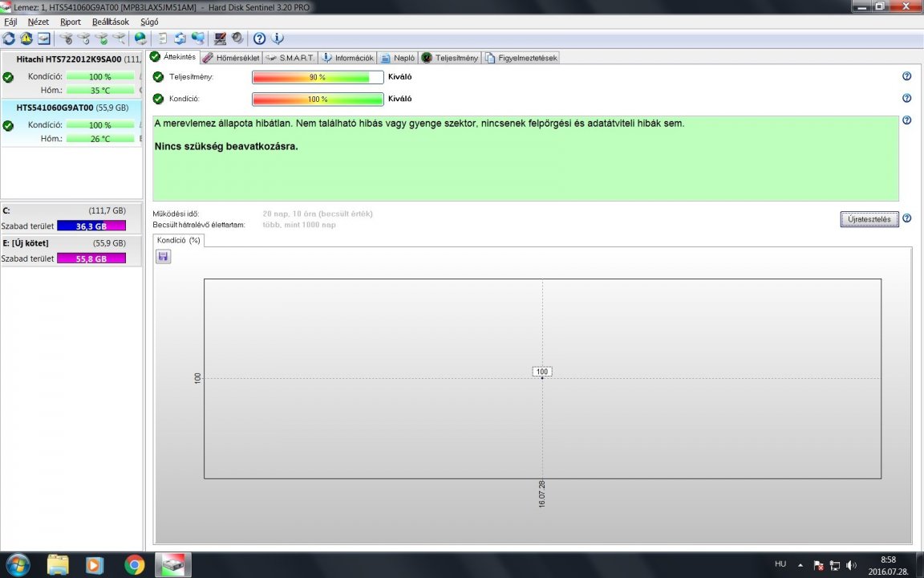Click the question mark help toolbar icon
Screen dimensions: 924x578
point(259,39)
